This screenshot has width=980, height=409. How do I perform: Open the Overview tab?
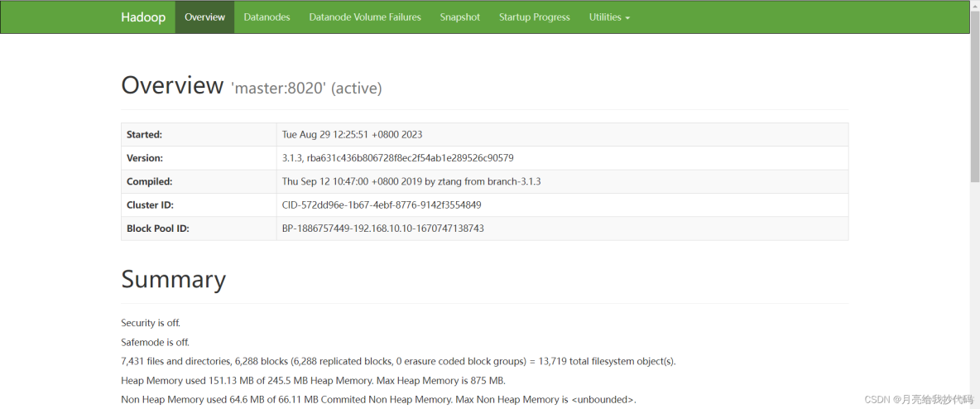205,17
